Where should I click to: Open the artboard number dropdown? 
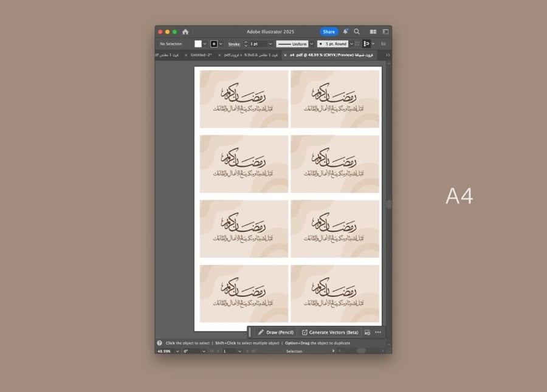pyautogui.click(x=239, y=351)
